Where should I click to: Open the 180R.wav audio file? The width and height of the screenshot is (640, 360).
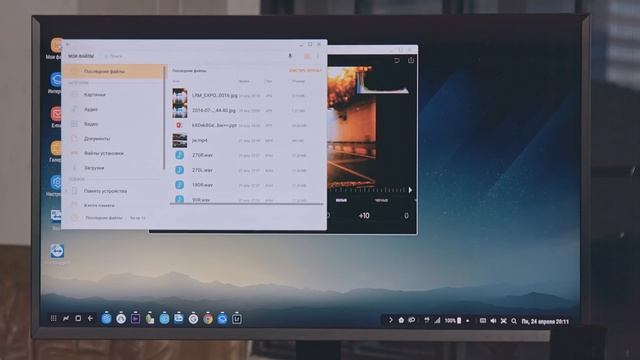247,185
